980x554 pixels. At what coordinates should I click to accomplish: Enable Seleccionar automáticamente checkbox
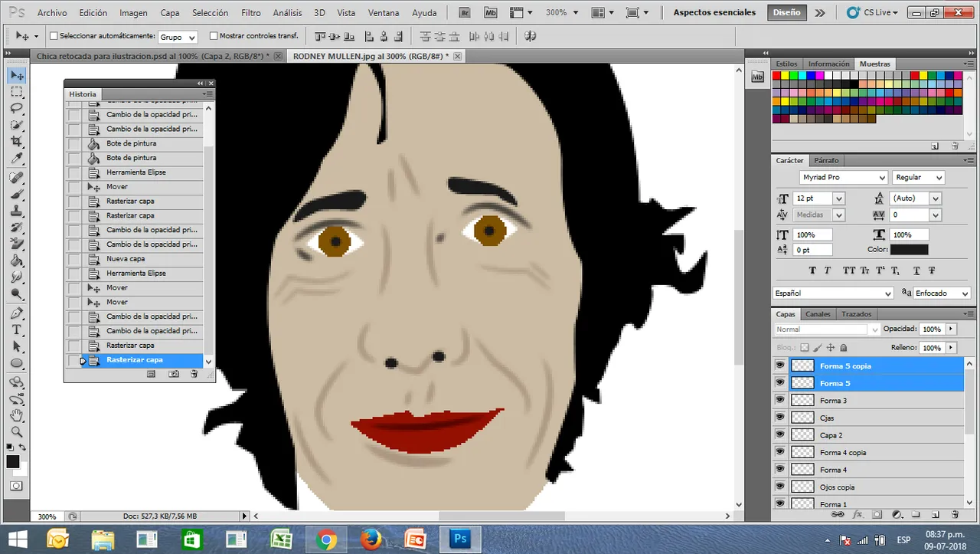coord(54,36)
